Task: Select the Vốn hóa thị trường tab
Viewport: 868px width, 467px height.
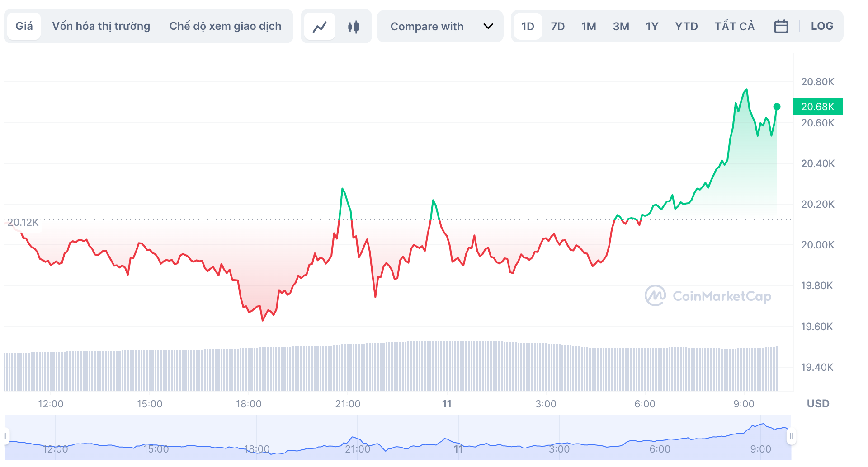Action: [x=101, y=26]
